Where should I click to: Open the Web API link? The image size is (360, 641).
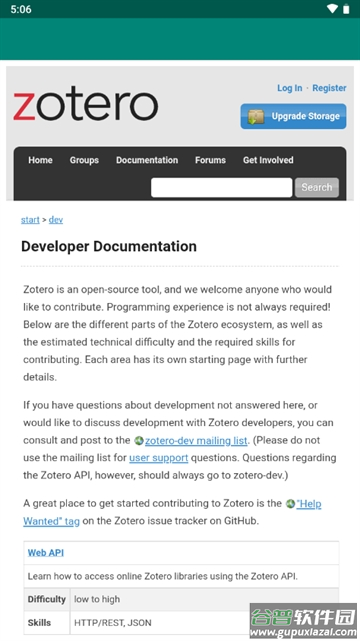point(46,553)
